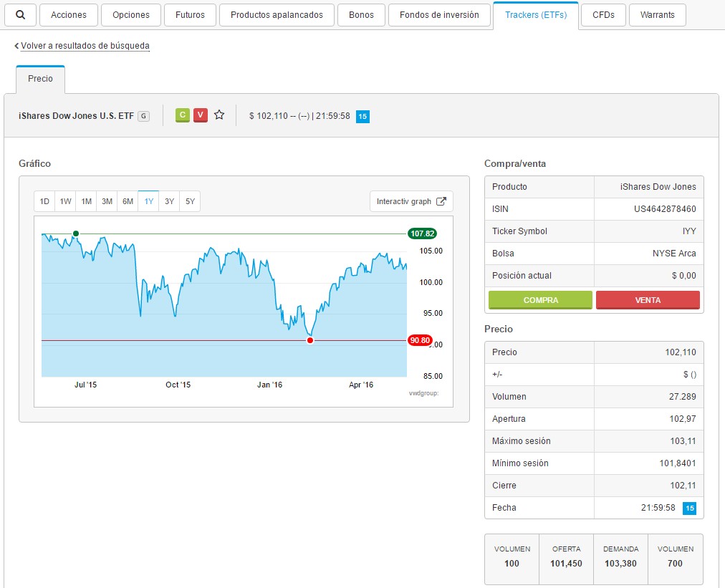Viewport: 725px width, 588px height.
Task: Click the Posición actual value $ 0,00
Action: point(684,276)
